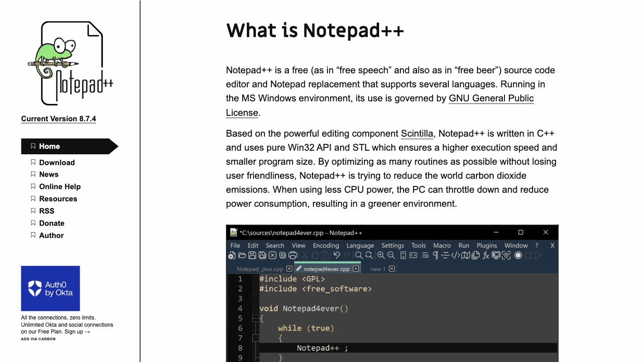This screenshot has height=362, width=644.
Task: Click the Close document toolbar icon
Action: pyautogui.click(x=273, y=255)
